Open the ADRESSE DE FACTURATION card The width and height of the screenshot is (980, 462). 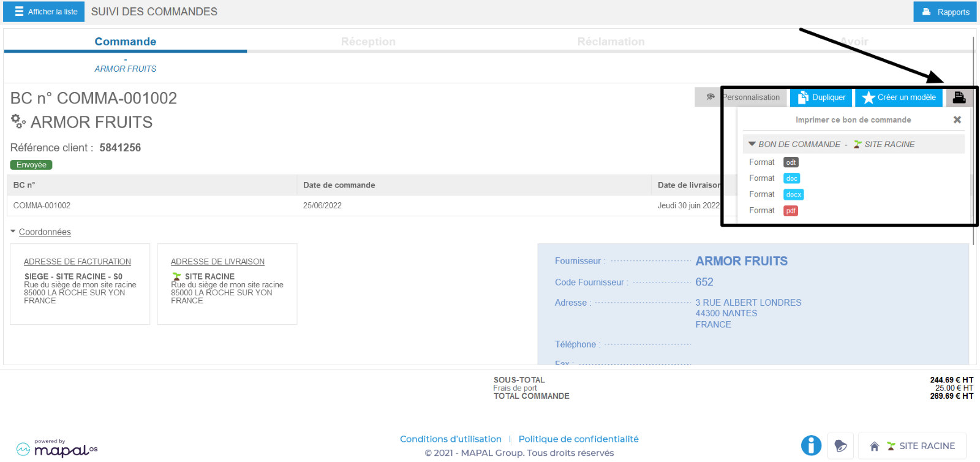coord(80,284)
